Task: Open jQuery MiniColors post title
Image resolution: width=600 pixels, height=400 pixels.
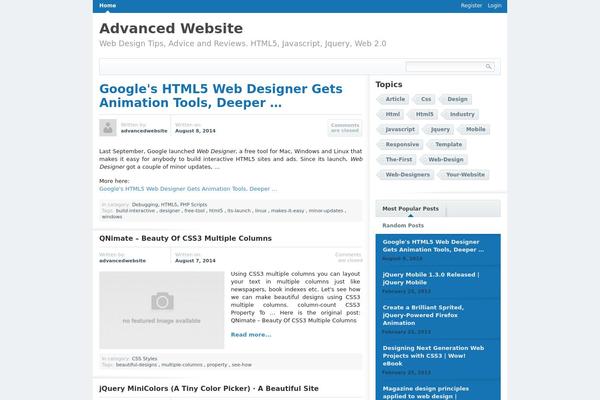Action: (x=209, y=388)
